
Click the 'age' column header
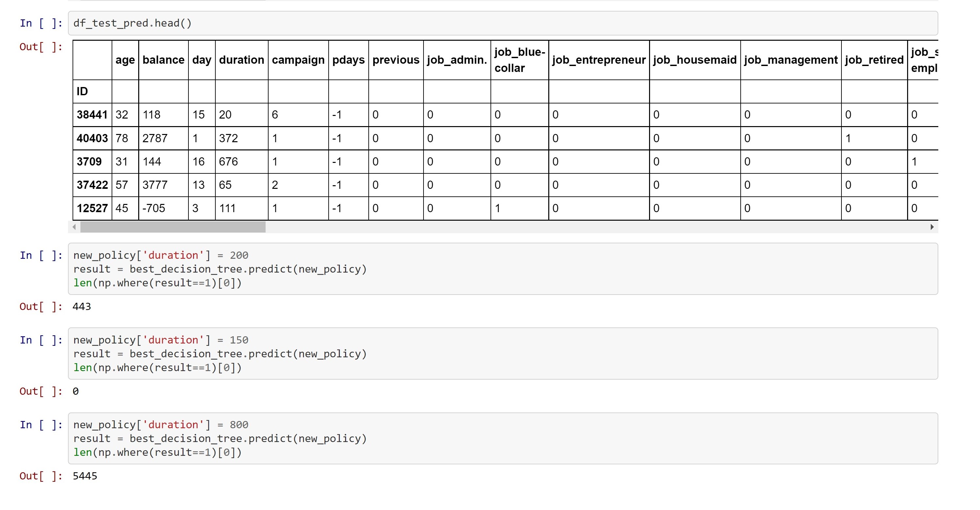125,60
